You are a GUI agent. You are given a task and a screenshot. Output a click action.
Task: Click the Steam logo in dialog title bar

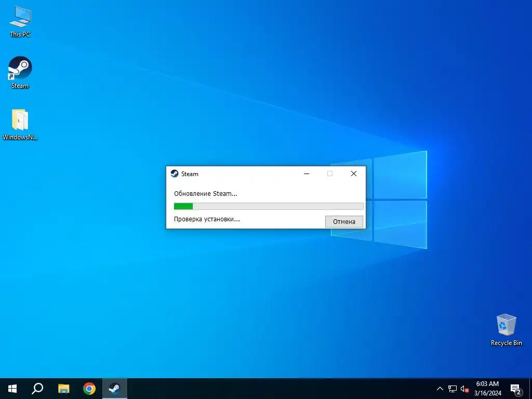[x=175, y=174]
